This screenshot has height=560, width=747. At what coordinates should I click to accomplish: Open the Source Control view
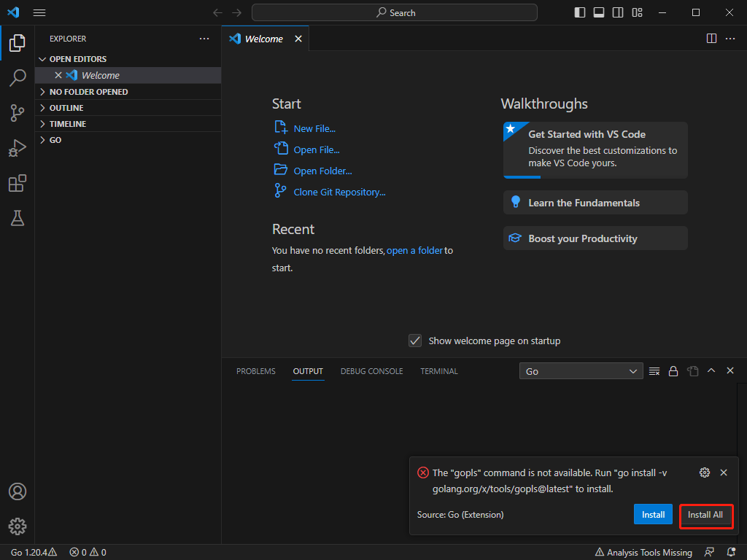point(18,113)
